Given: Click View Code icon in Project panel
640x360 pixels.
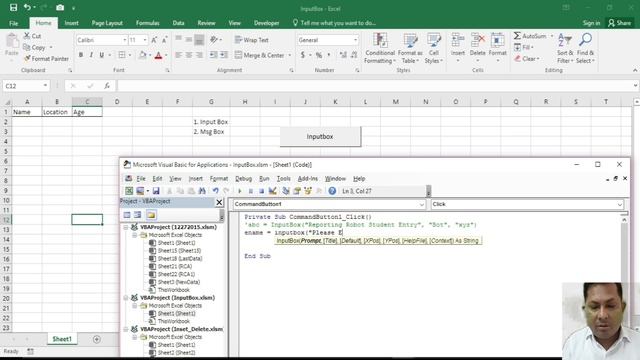Looking at the screenshot, I should pos(127,215).
